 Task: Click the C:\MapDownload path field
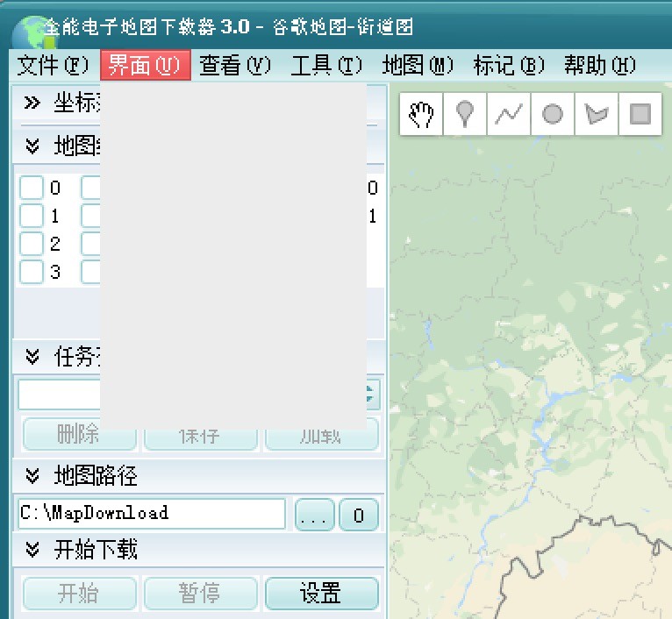(x=152, y=513)
